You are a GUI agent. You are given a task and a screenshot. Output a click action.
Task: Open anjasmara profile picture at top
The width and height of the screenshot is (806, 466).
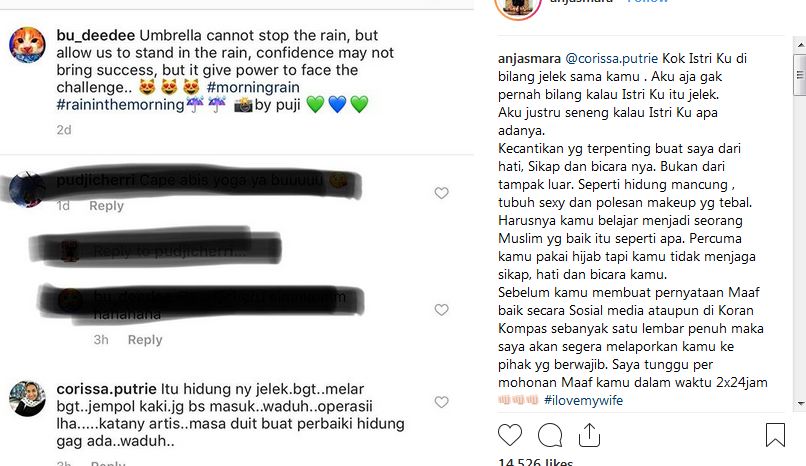click(x=518, y=5)
